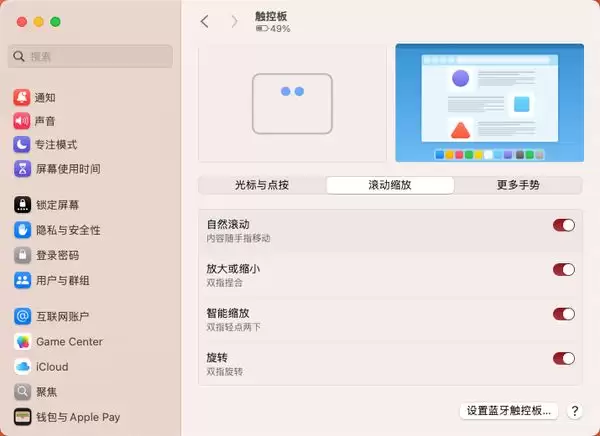
Task: Toggle the 智能缩放 switch
Action: 564,314
